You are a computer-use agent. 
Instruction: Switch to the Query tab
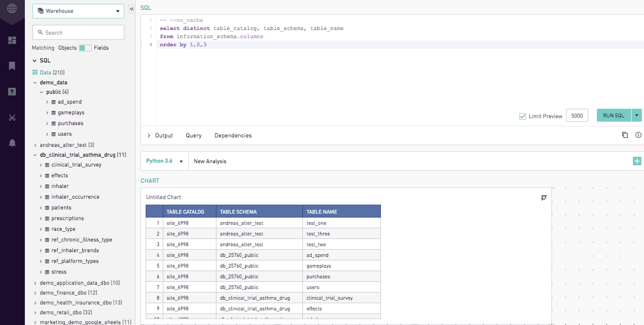point(194,135)
